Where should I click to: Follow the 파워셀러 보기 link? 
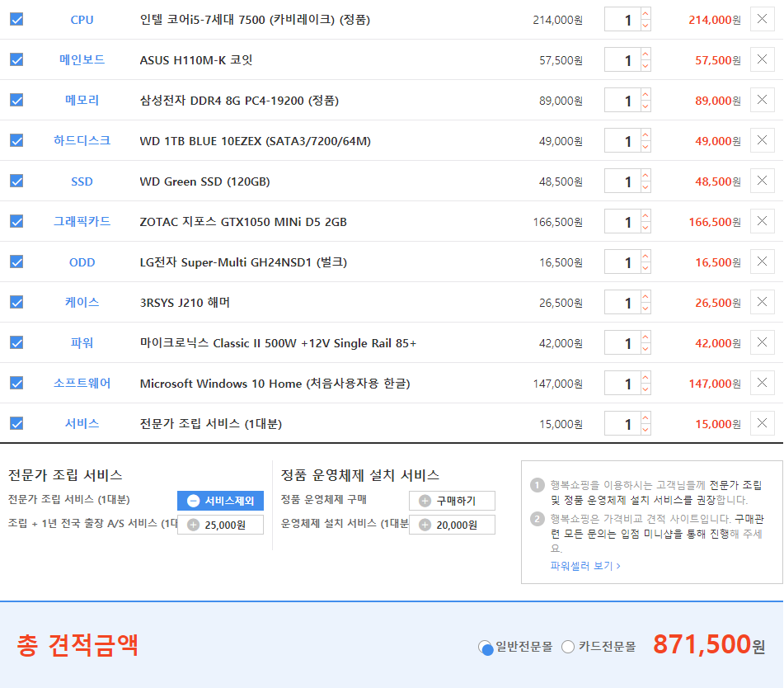tap(585, 566)
